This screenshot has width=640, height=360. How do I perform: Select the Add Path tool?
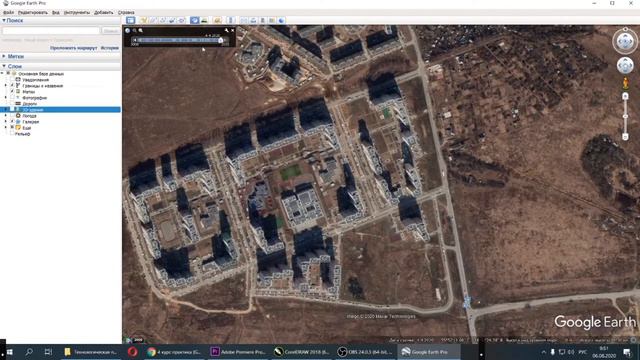click(x=162, y=20)
